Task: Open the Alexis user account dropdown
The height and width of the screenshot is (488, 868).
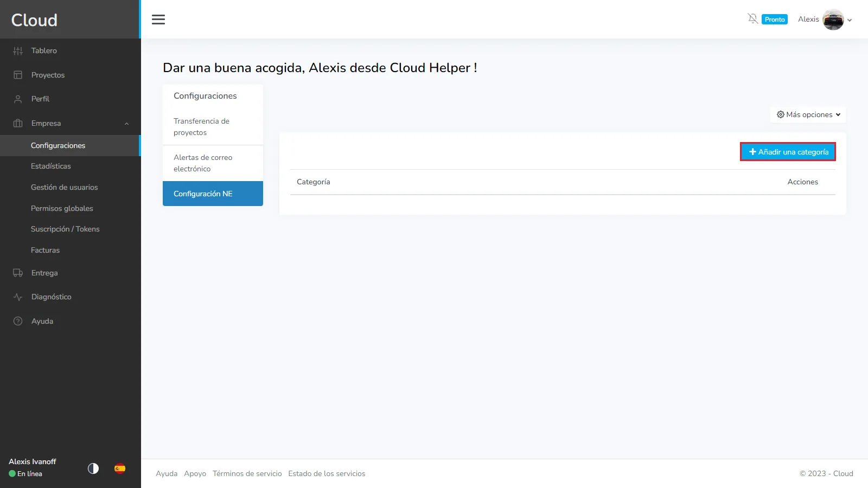Action: coord(850,20)
